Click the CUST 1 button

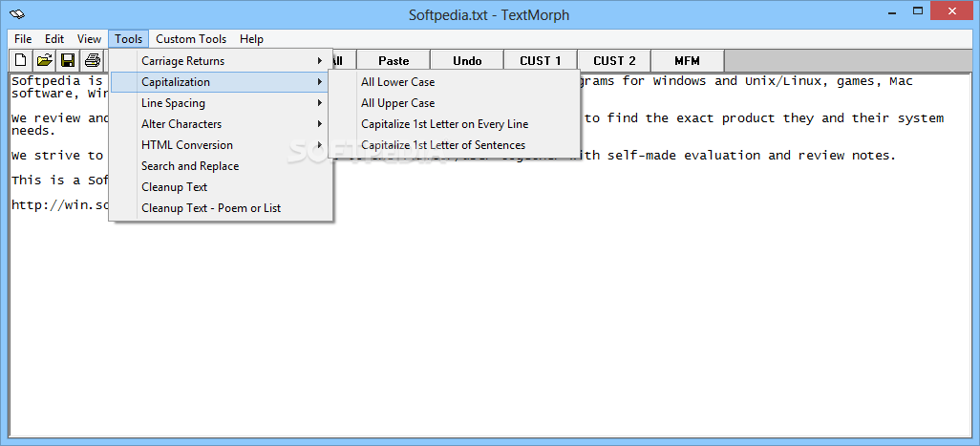coord(541,60)
